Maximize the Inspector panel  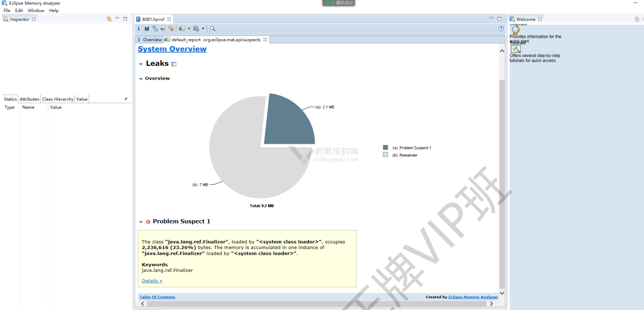(125, 18)
